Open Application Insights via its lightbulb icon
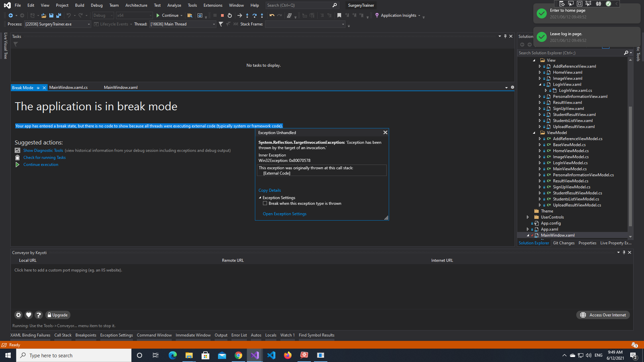Screen dimensions: 644x362 click(x=377, y=15)
